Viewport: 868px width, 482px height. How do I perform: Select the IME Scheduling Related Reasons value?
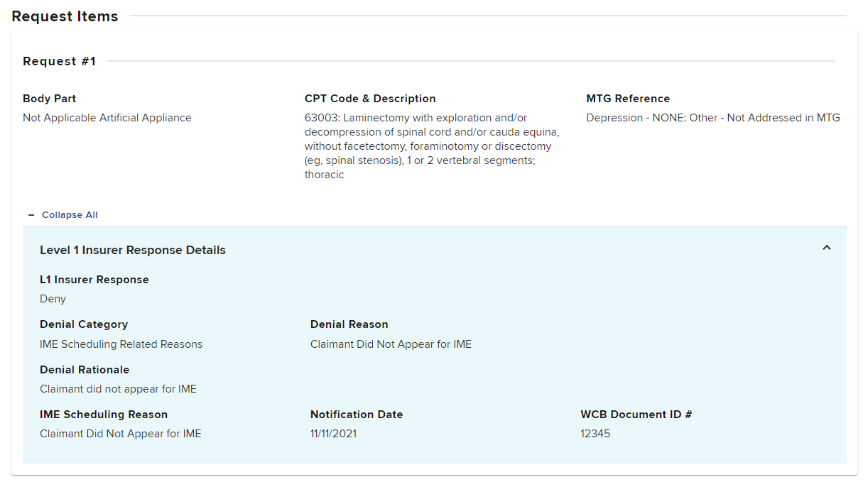[x=121, y=344]
